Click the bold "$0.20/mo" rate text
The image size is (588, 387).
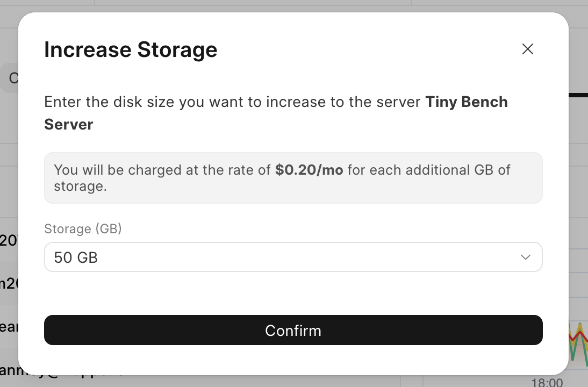pos(309,170)
